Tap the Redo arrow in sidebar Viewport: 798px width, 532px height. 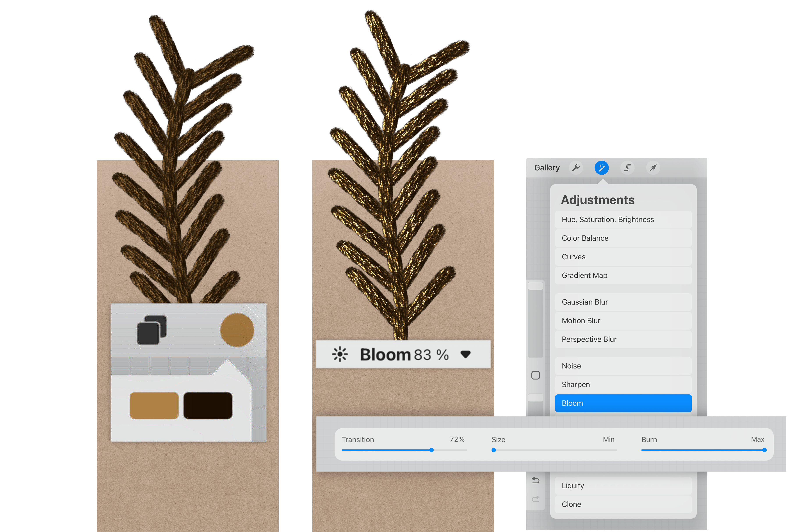click(536, 499)
